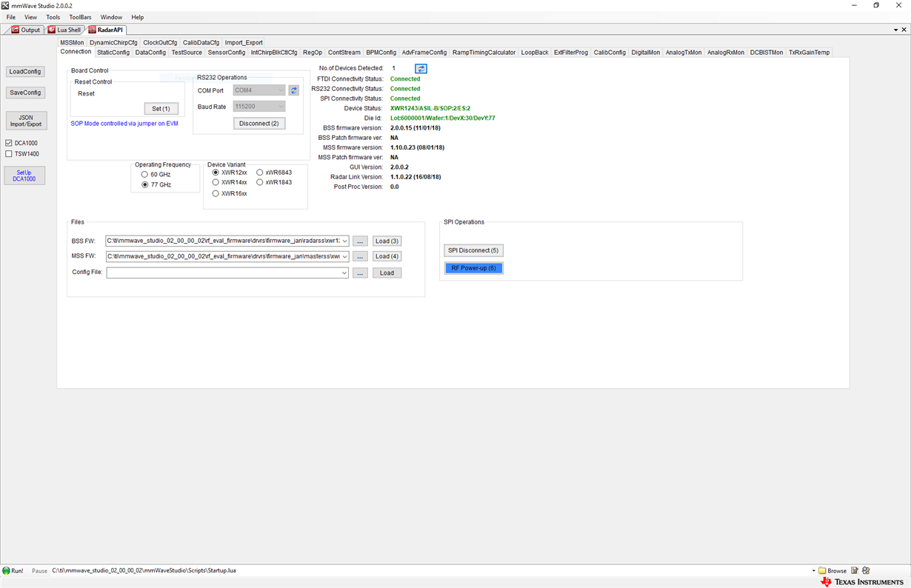Choose the xWR6843 device variant

pos(260,173)
